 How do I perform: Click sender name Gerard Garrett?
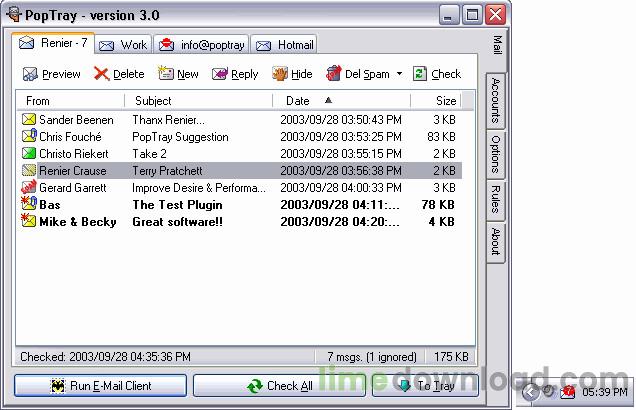tap(73, 188)
